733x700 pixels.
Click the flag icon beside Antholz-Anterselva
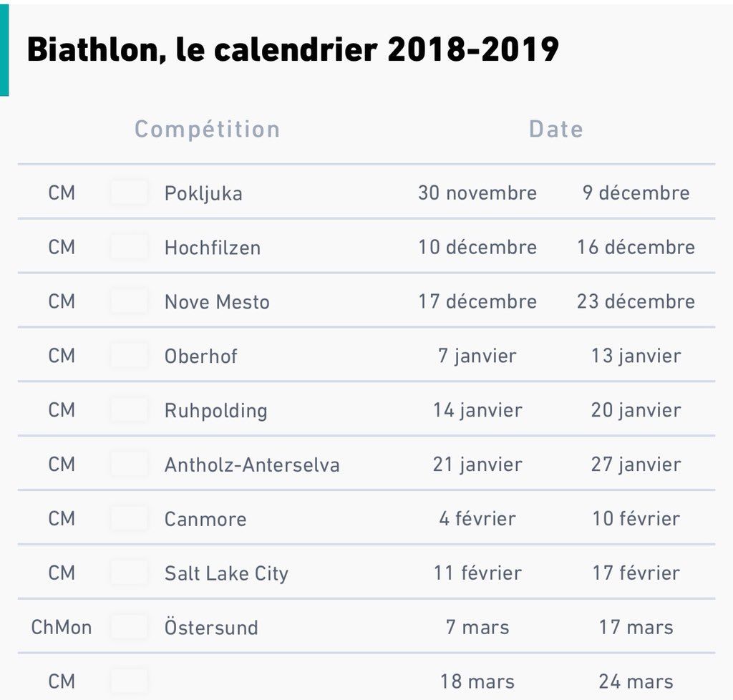tap(130, 465)
